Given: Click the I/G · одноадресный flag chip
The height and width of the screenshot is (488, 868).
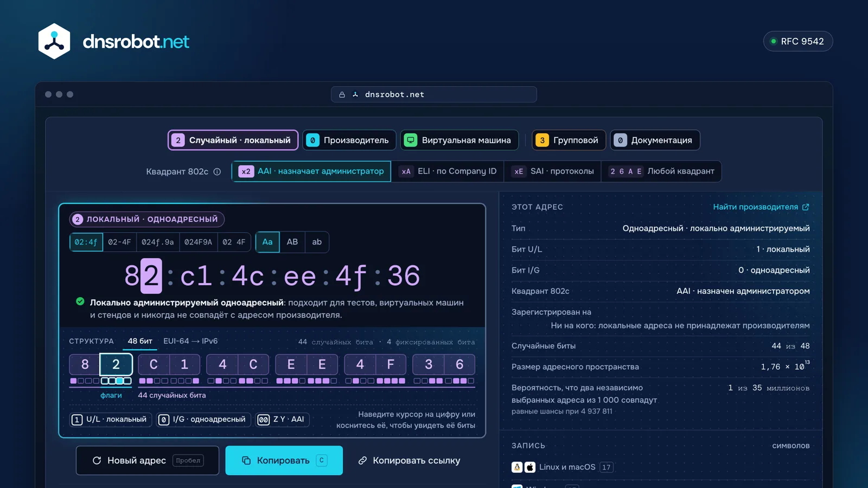Looking at the screenshot, I should [x=203, y=419].
